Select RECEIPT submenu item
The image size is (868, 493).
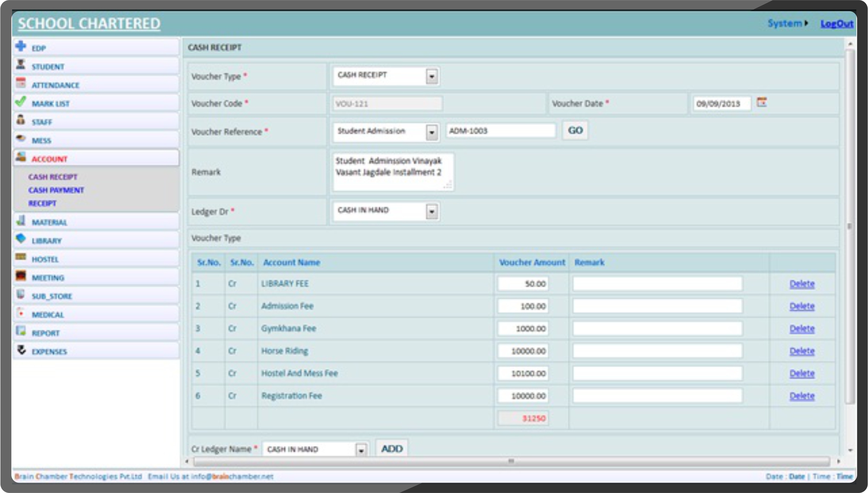coord(42,203)
